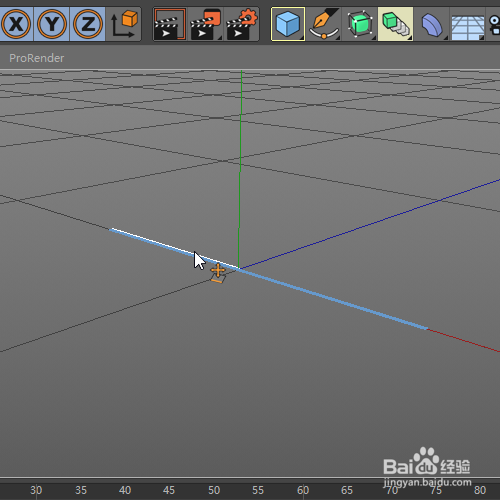Render the active view clapperboard icon
This screenshot has height=500, width=500.
[x=170, y=24]
